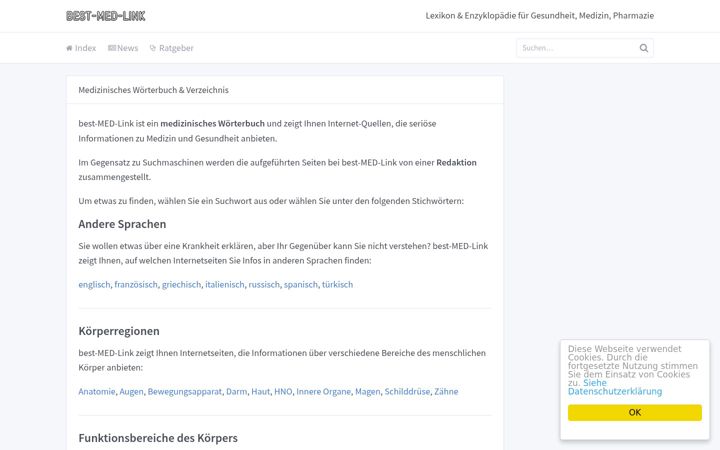The image size is (720, 450).
Task: Go to the Anatomie page
Action: point(97,391)
